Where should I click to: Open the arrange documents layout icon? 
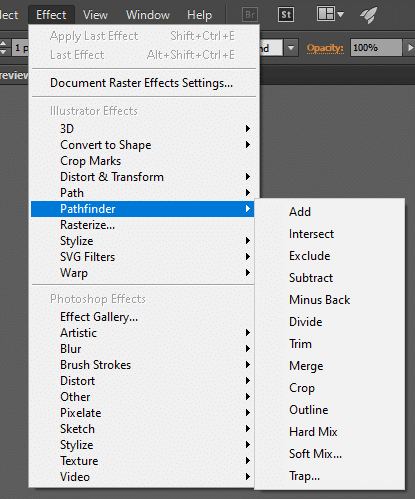coord(330,14)
